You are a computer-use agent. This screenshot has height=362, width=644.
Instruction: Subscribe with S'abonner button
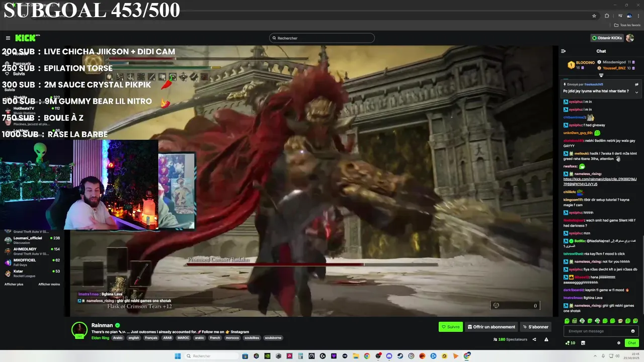click(x=535, y=327)
